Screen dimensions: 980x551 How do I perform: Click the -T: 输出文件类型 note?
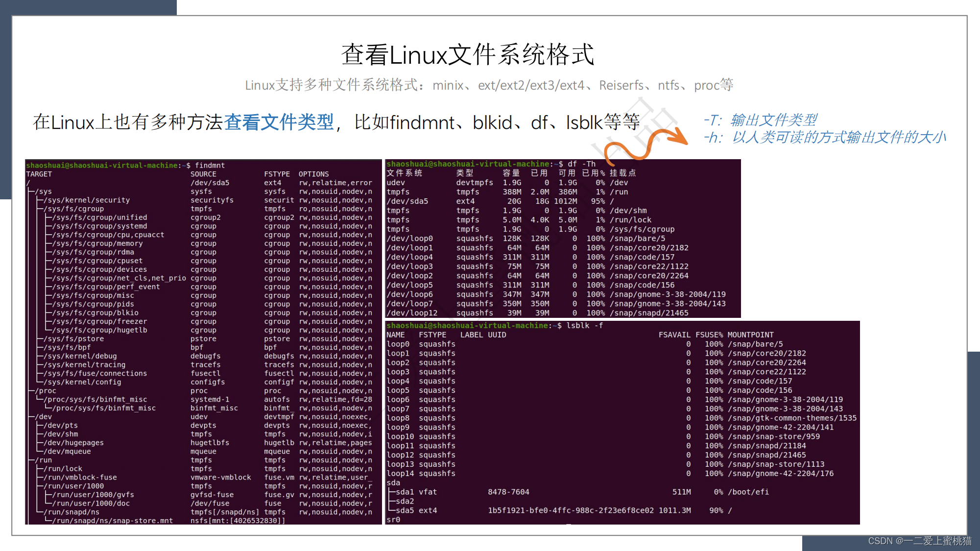tap(760, 120)
